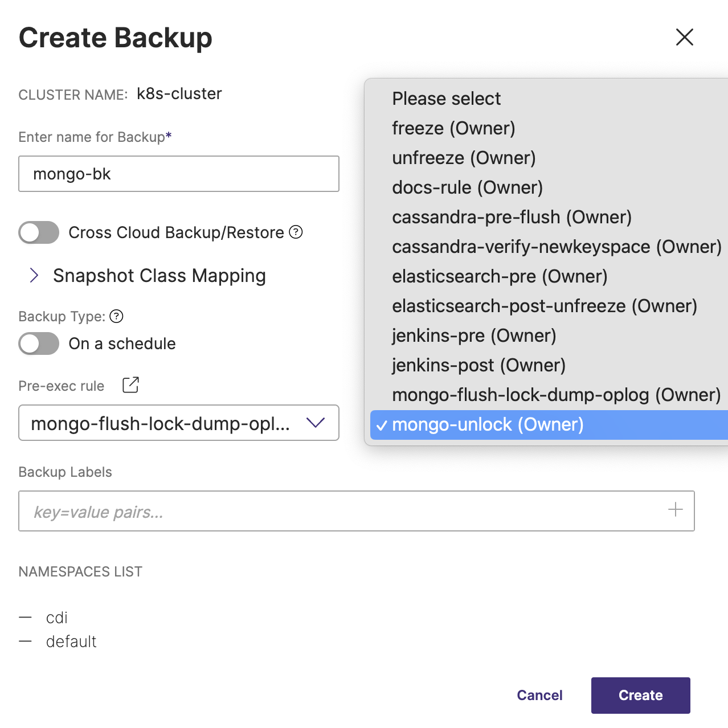Enable Cross Cloud Backup/Restore toggle

[39, 232]
